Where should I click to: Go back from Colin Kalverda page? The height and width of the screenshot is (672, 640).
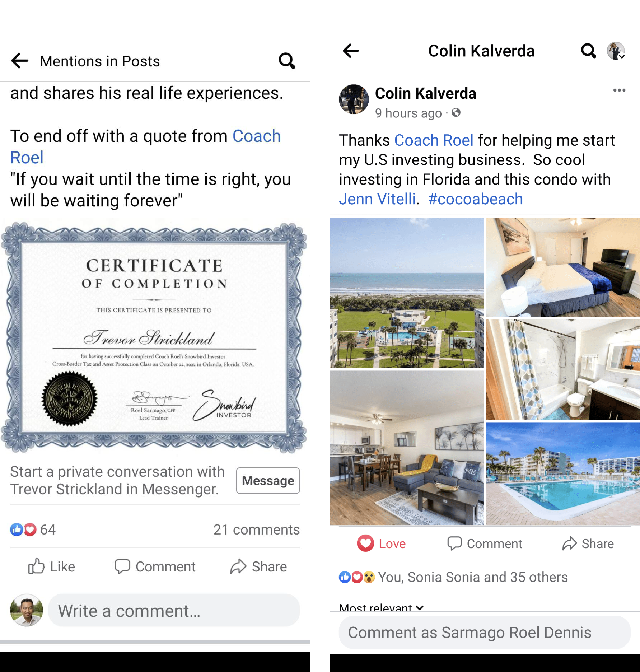coord(351,51)
